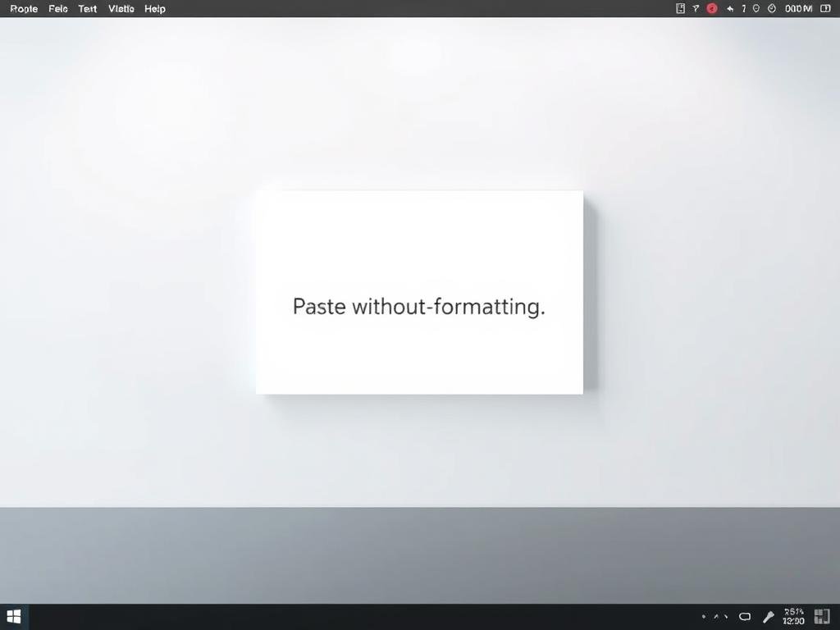Click the flashlight icon in system tray
Screen dimensions: 840x630
pyautogui.click(x=769, y=617)
